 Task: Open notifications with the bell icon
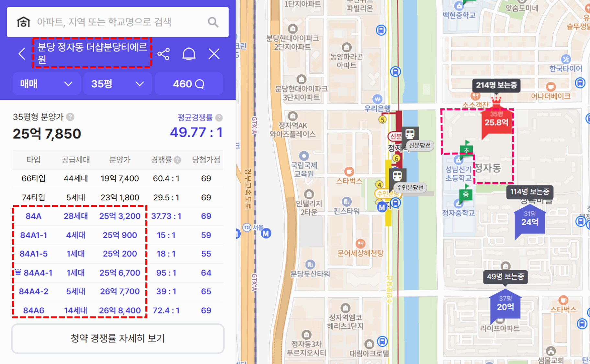pyautogui.click(x=189, y=54)
